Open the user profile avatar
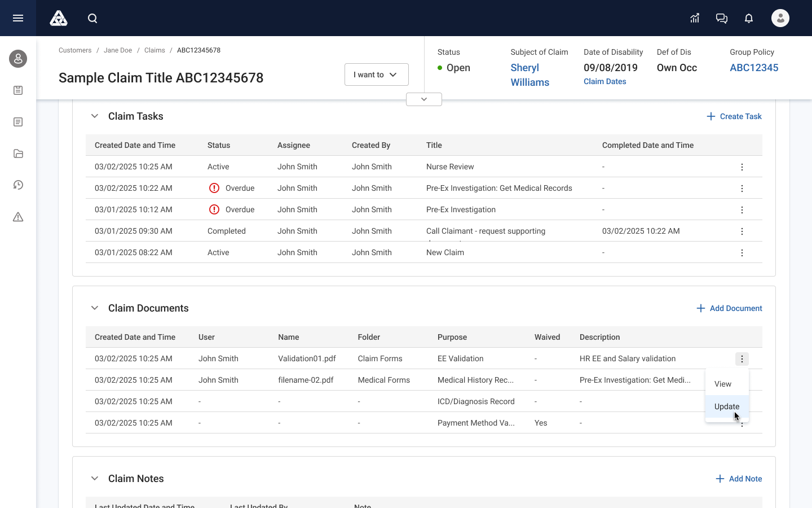Viewport: 812px width, 508px height. click(x=780, y=18)
